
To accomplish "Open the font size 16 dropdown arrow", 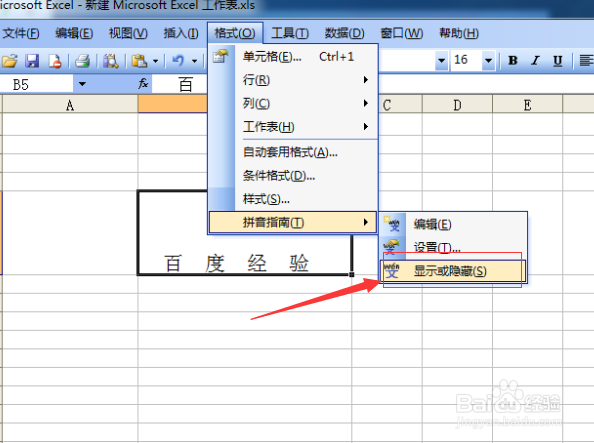I will (x=489, y=60).
